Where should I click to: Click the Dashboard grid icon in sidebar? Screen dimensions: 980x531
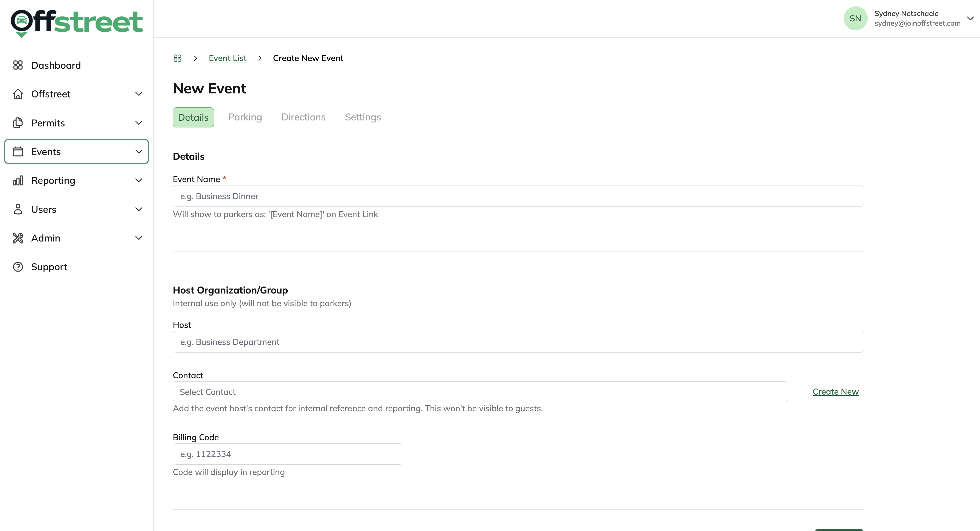tap(18, 65)
